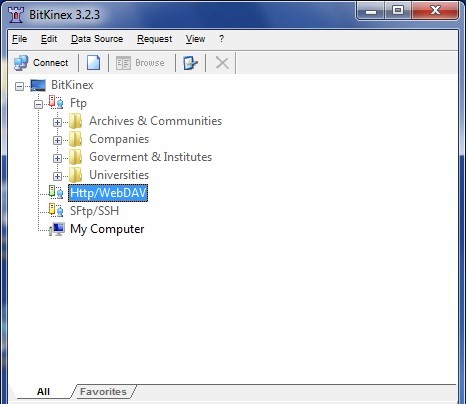Screen dimensions: 468x404
Task: Click the Browse toolbar button
Action: click(x=140, y=63)
